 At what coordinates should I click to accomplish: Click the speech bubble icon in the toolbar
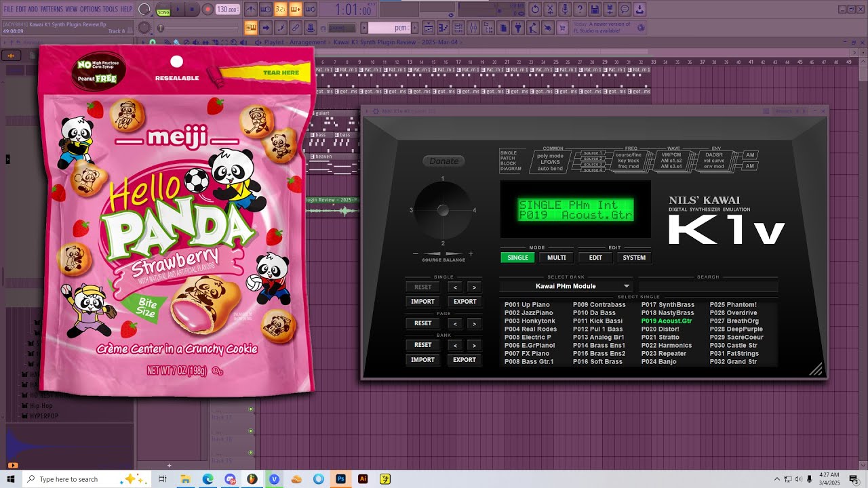tap(625, 9)
